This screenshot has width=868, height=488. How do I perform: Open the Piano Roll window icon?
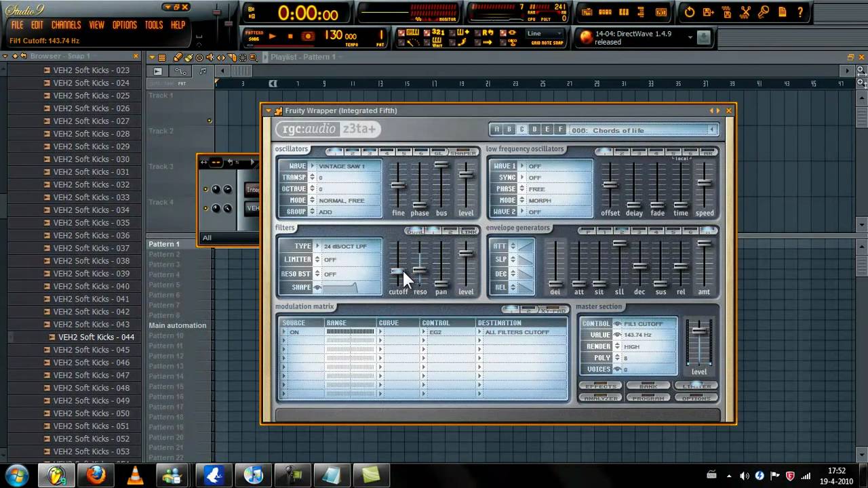(x=624, y=12)
